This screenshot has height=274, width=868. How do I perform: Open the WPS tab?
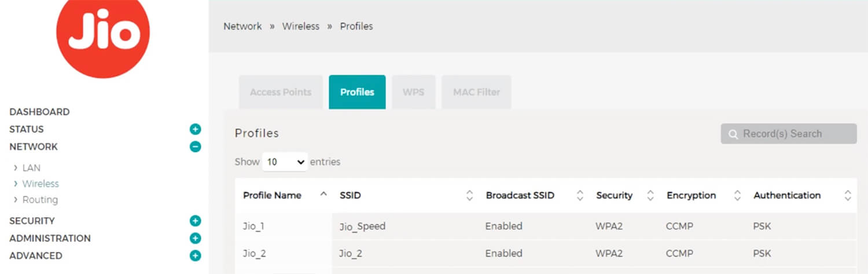click(x=413, y=92)
